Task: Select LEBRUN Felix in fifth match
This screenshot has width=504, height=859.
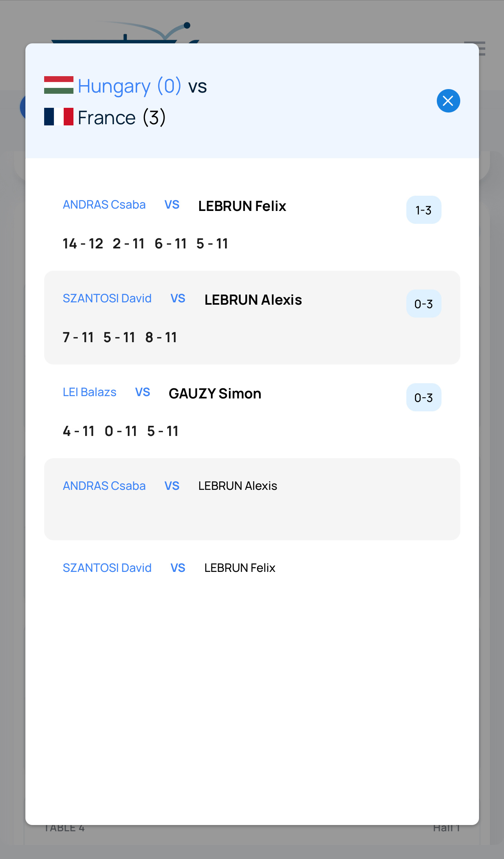Action: [x=240, y=568]
